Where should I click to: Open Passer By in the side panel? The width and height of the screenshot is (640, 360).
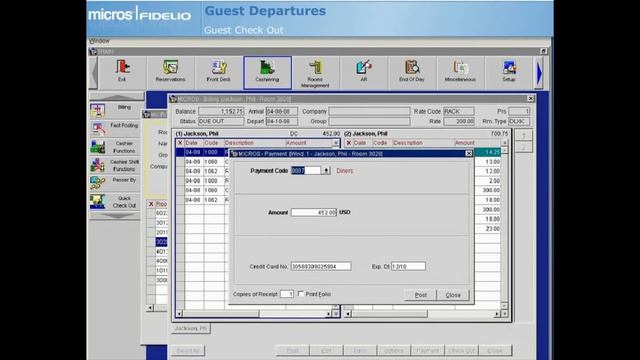[x=115, y=183]
